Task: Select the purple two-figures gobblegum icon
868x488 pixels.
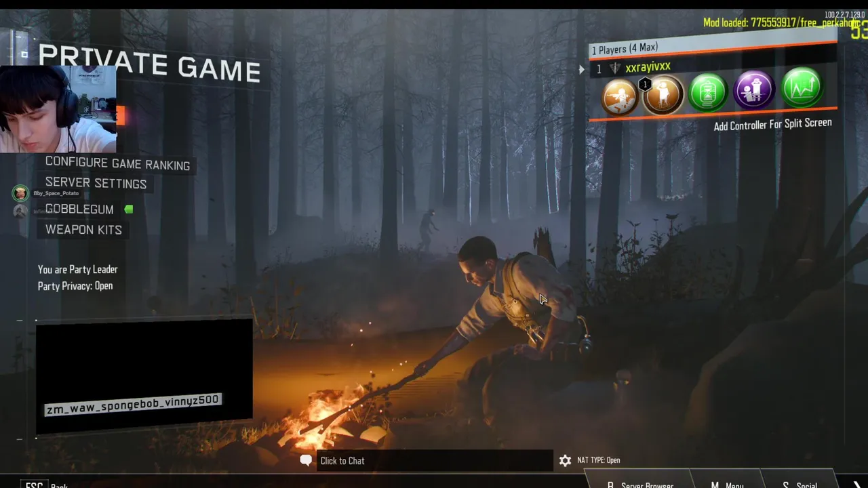Action: 753,89
